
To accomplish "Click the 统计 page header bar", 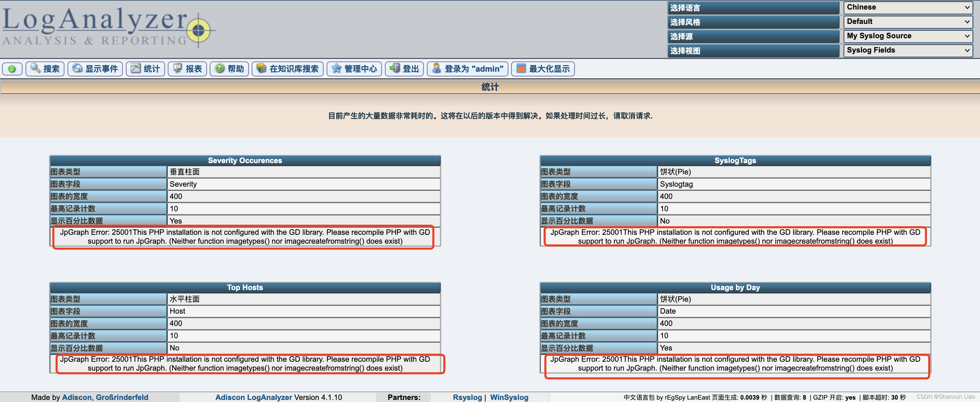I will (x=490, y=87).
